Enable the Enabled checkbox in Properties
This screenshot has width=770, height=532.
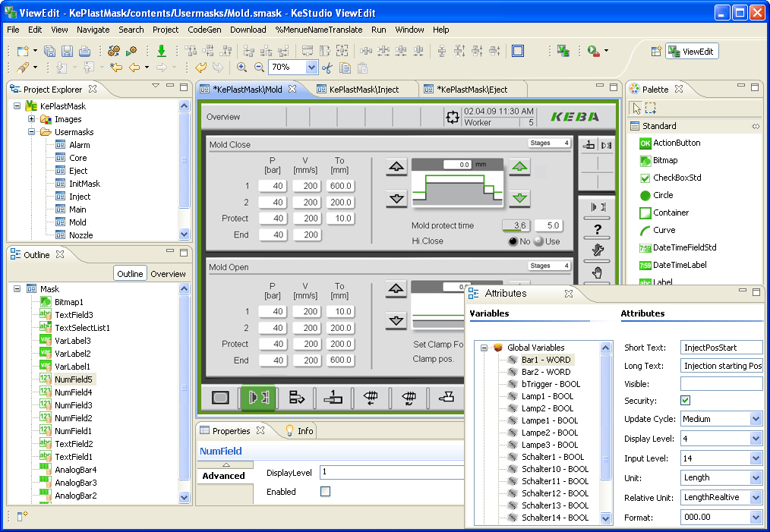[x=325, y=491]
